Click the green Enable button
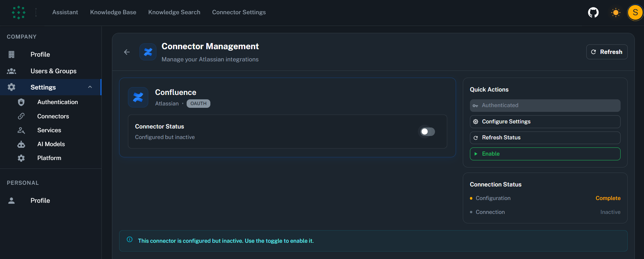The image size is (644, 259). pos(545,154)
